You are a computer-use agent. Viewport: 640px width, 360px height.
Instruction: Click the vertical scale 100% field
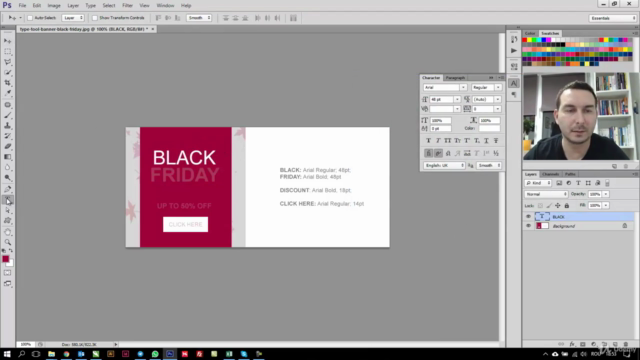pos(441,120)
